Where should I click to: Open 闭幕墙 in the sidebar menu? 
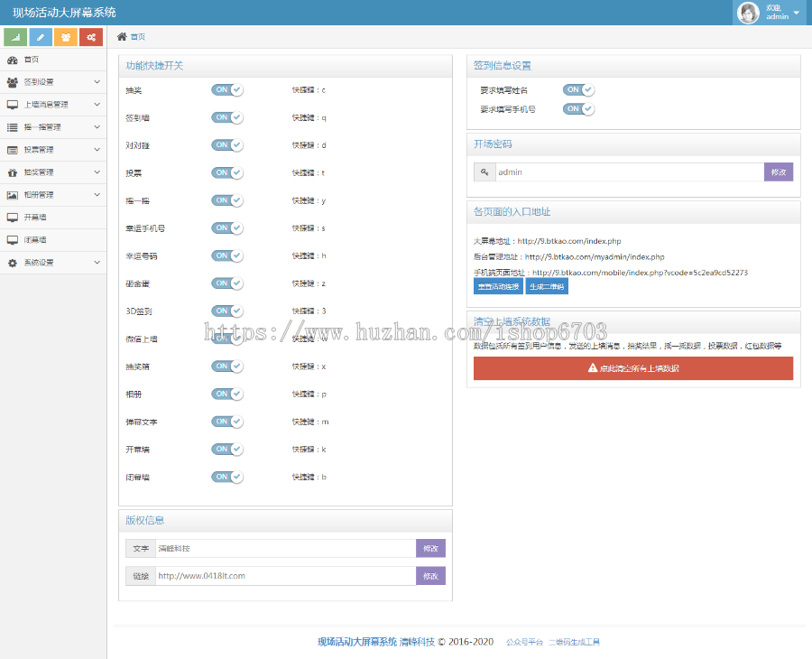coord(53,240)
